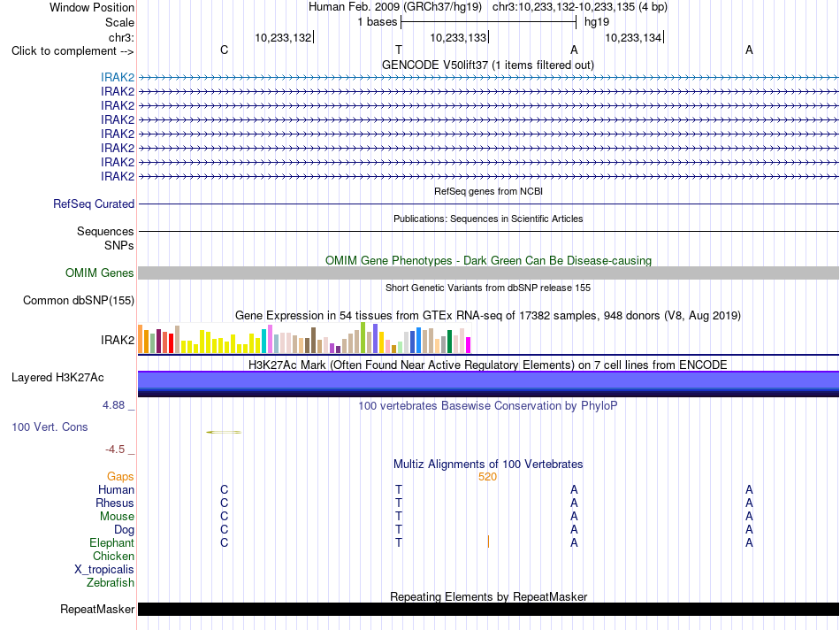The image size is (840, 630).
Task: Click the C base in the Mouse row
Action: [x=224, y=517]
